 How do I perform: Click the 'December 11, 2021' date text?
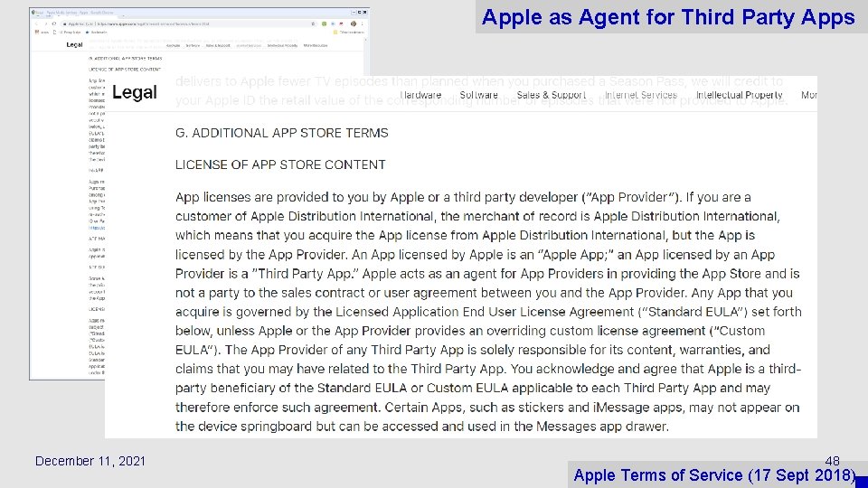click(x=90, y=461)
